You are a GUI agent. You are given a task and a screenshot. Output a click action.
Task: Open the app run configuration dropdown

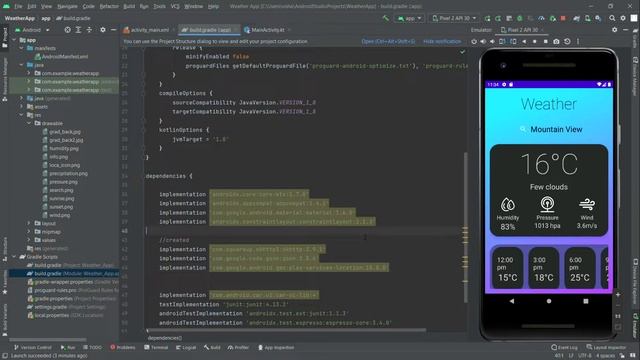[x=409, y=18]
